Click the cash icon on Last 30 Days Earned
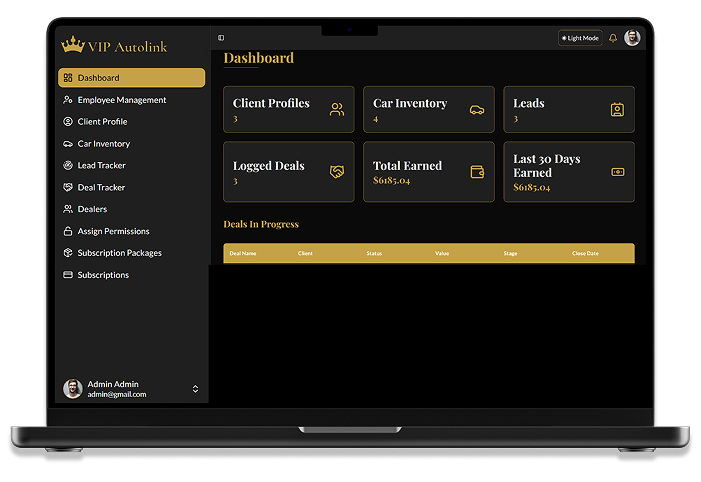Image resolution: width=701 pixels, height=482 pixels. pos(617,172)
